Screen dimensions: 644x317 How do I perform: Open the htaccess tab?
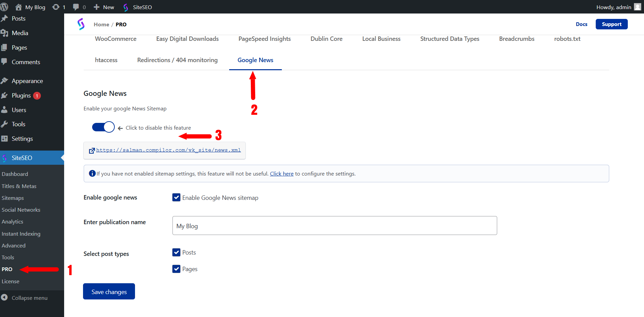(106, 60)
